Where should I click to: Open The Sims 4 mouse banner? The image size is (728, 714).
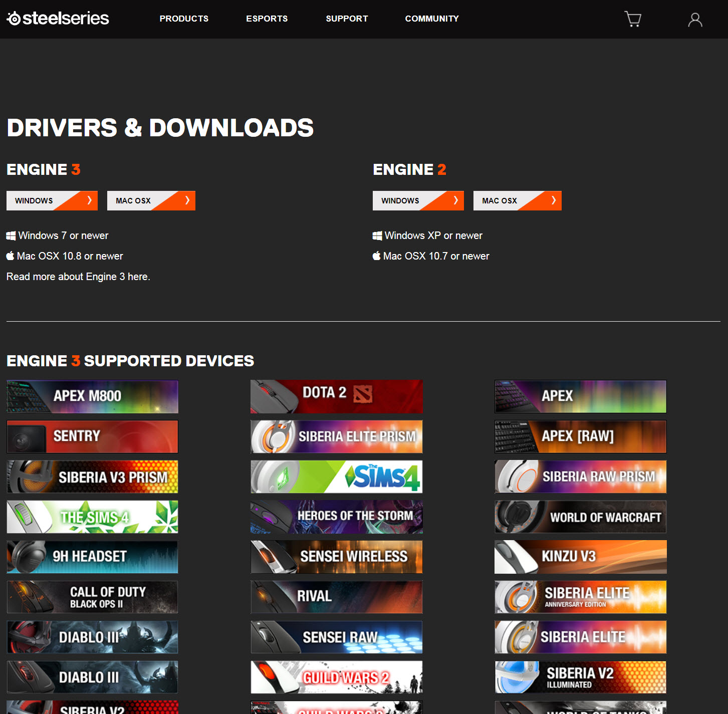(92, 517)
